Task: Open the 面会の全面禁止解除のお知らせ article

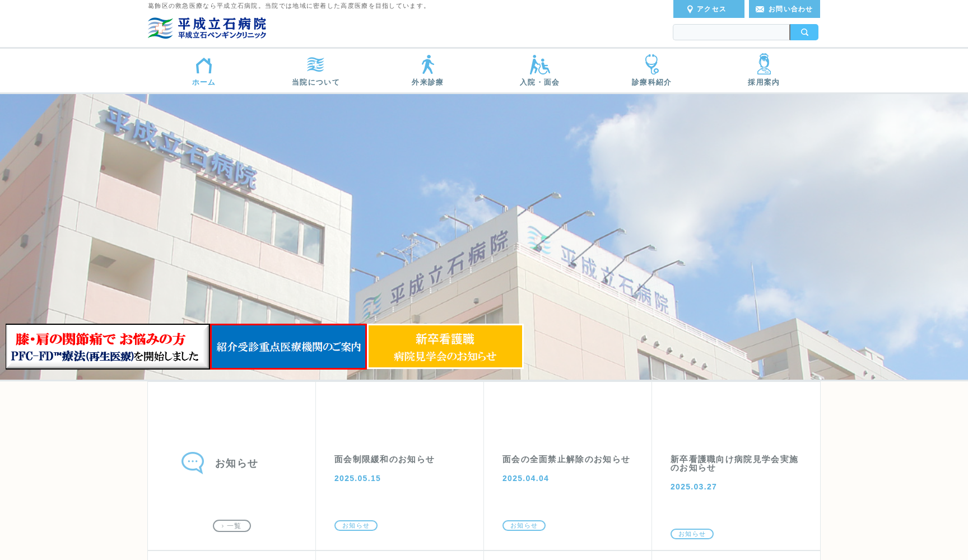Action: tap(565, 459)
